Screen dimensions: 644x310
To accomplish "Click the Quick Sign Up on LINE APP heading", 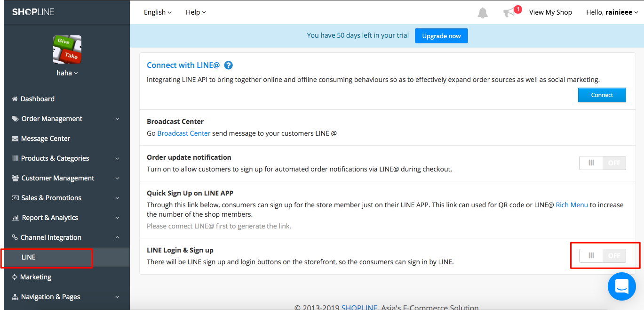I will coord(190,193).
